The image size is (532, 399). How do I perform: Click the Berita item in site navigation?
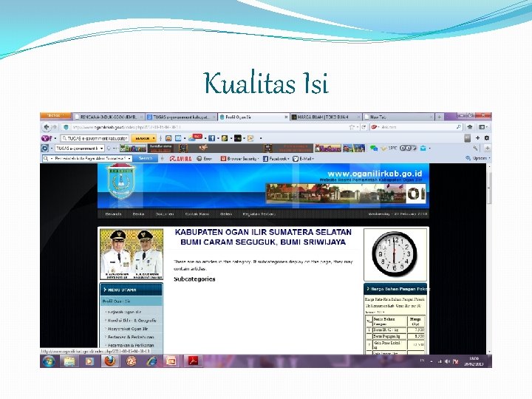pyautogui.click(x=138, y=214)
